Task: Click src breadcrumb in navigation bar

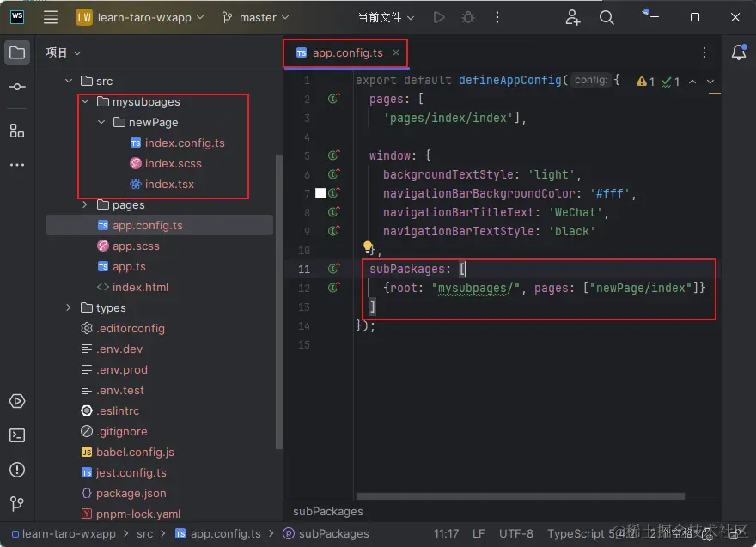Action: [144, 534]
